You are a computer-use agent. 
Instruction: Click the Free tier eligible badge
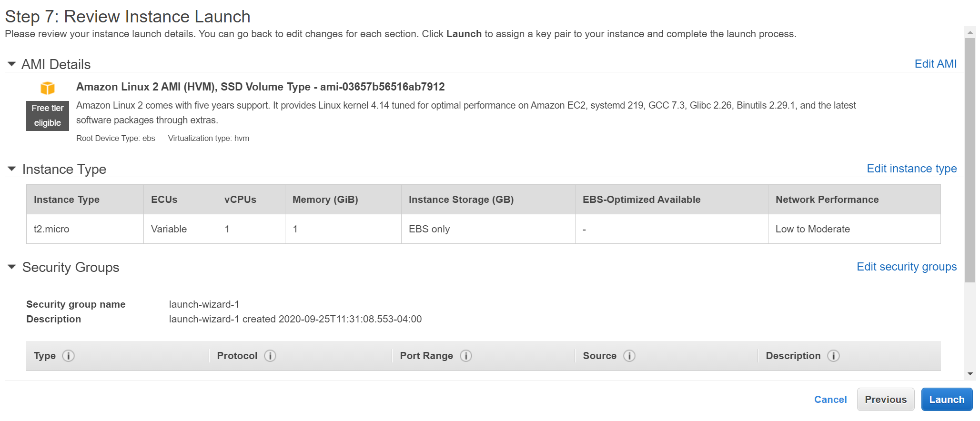point(47,115)
